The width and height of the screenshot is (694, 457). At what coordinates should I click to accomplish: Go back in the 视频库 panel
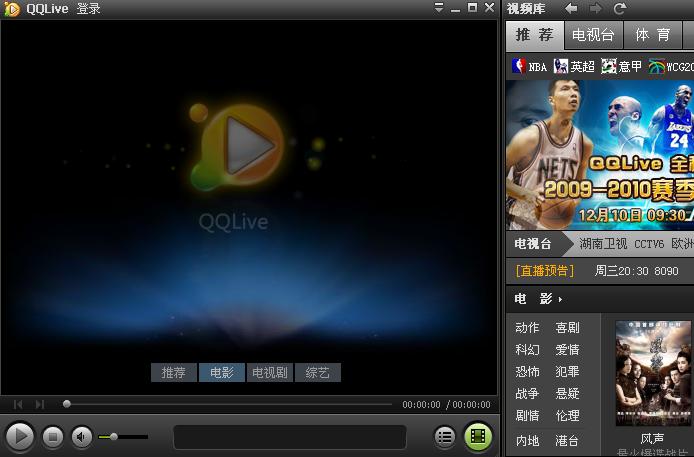[571, 8]
